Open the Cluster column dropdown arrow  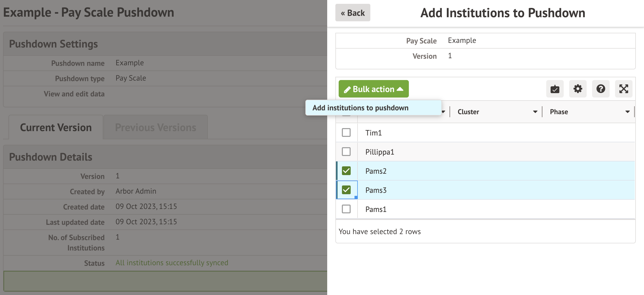pyautogui.click(x=535, y=112)
